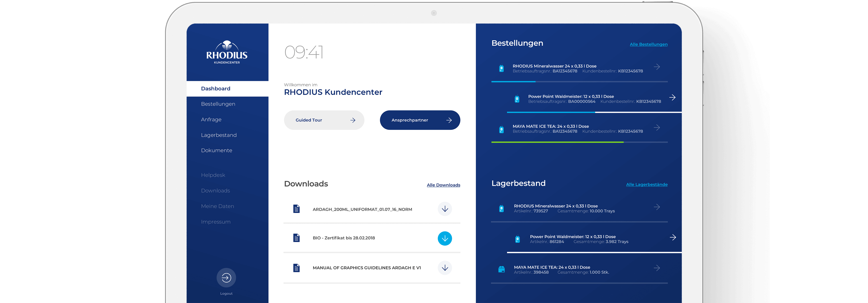
Task: Click document icon beside MANUAL OF GRAPHICS GUIDELINES
Action: (296, 268)
